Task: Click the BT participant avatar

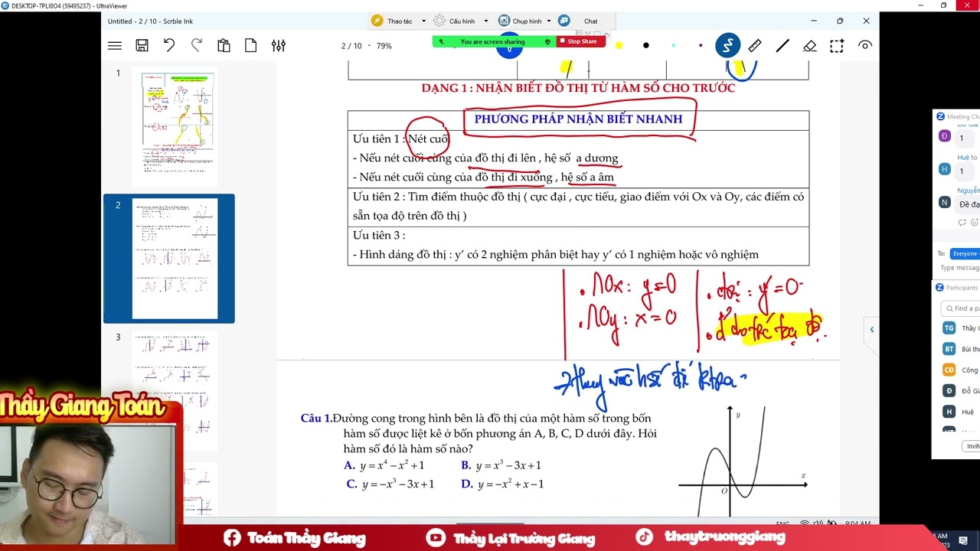Action: (x=949, y=348)
